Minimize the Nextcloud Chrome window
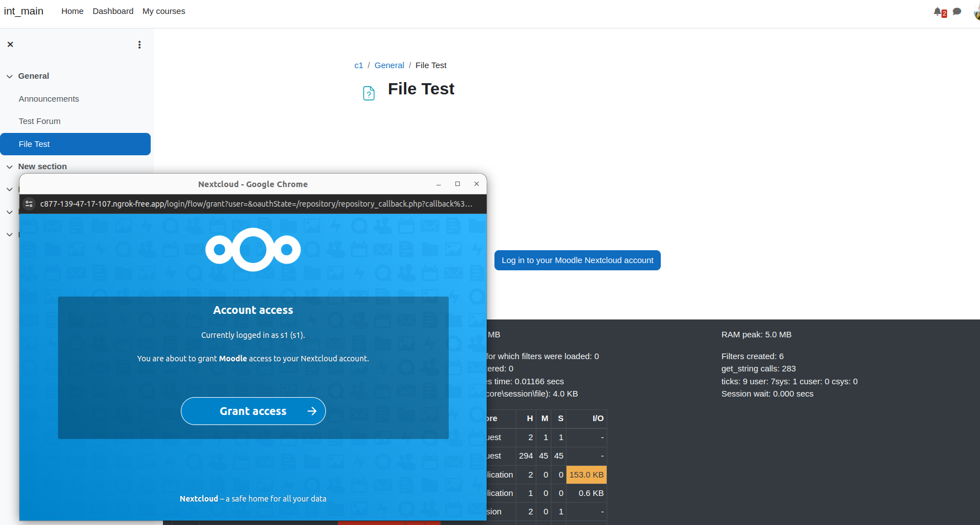 pyautogui.click(x=439, y=184)
